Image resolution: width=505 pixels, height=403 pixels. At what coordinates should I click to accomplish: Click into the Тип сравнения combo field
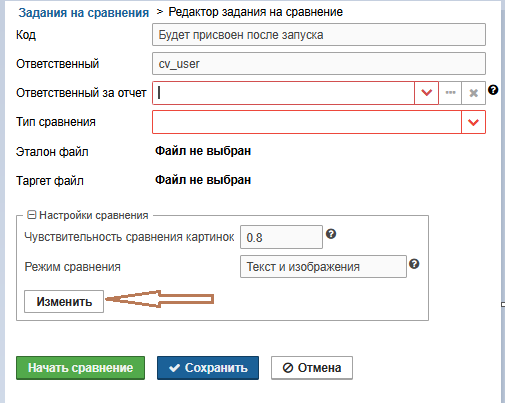307,122
